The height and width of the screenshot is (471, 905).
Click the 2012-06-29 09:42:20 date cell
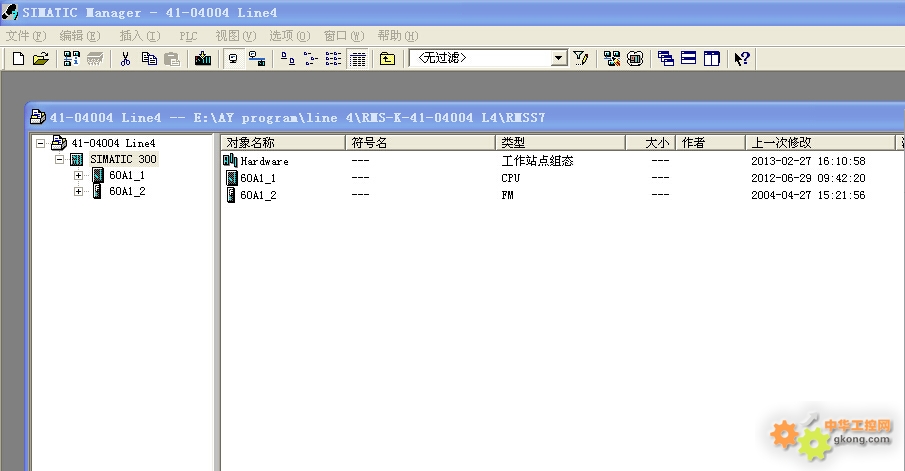tap(808, 178)
